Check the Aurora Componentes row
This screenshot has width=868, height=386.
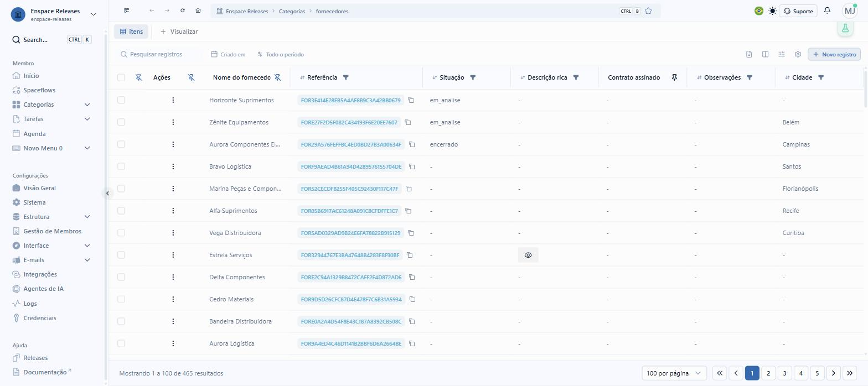click(x=121, y=144)
